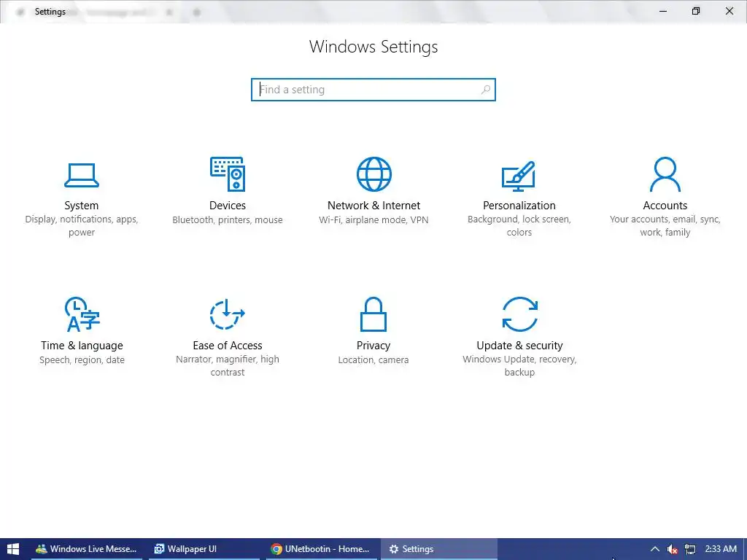The width and height of the screenshot is (747, 560).
Task: Click 'Location, camera' description
Action: 373,359
